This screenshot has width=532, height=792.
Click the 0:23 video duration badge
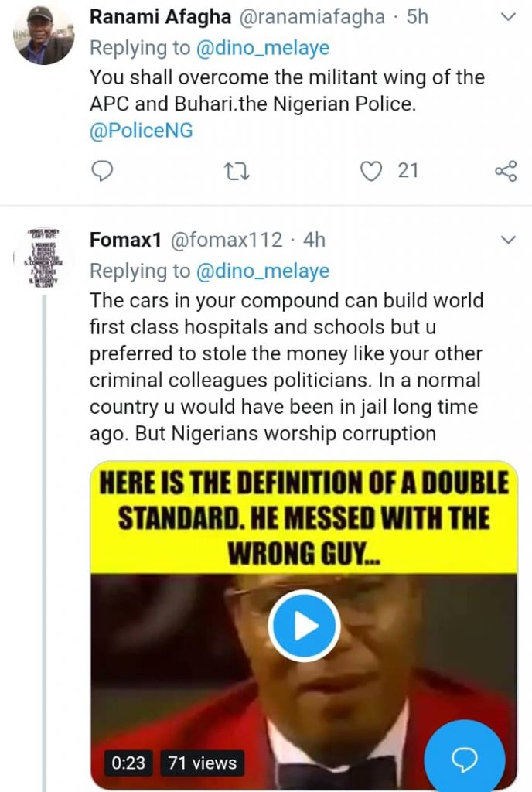click(128, 763)
